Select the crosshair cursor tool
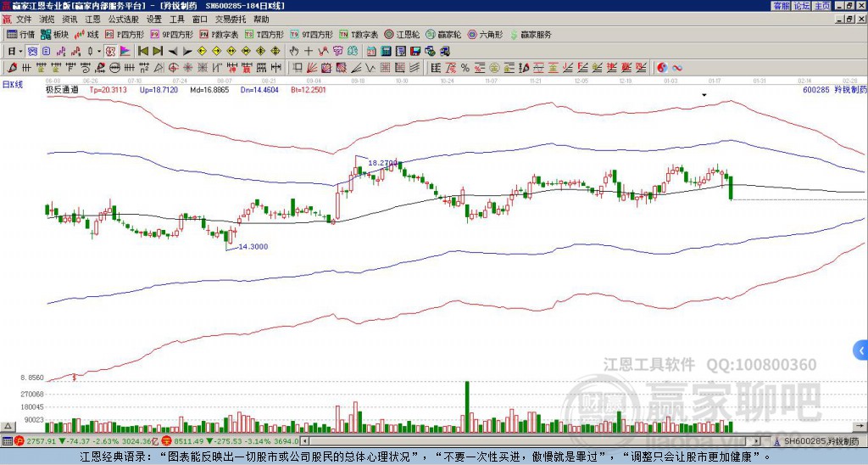This screenshot has width=868, height=465. [309, 52]
